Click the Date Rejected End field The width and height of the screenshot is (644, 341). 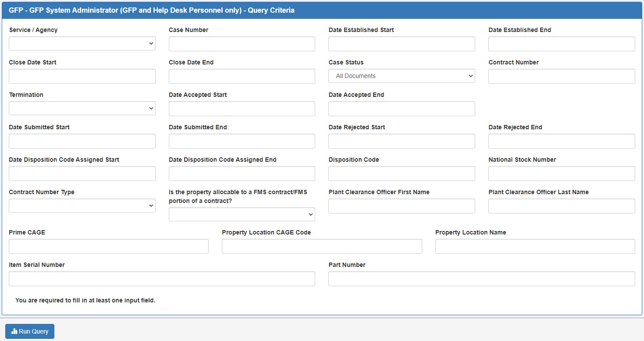pos(561,141)
